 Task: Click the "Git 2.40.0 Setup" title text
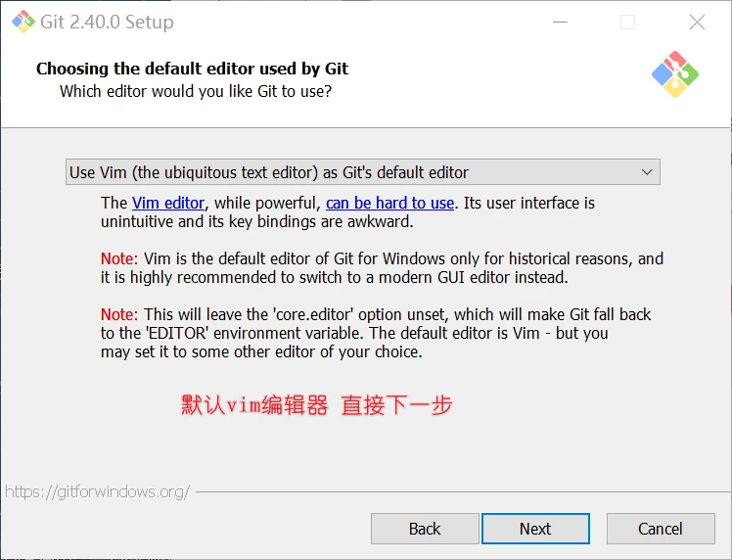point(108,23)
